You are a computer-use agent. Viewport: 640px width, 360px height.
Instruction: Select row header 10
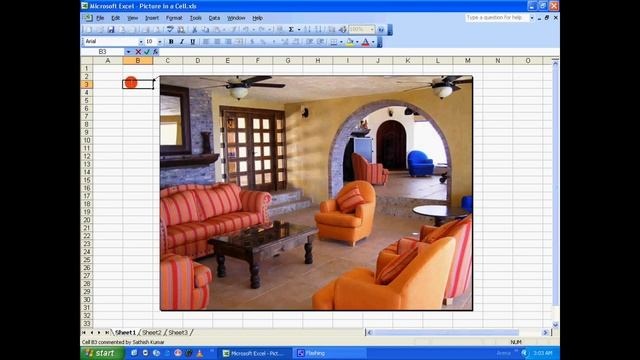(x=87, y=140)
